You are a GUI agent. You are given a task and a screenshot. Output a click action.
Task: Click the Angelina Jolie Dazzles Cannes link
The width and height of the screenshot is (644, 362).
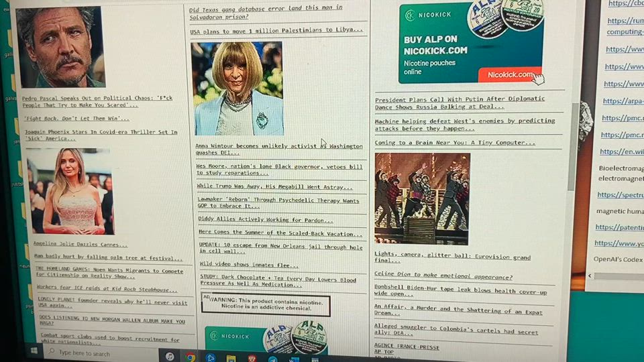click(80, 244)
